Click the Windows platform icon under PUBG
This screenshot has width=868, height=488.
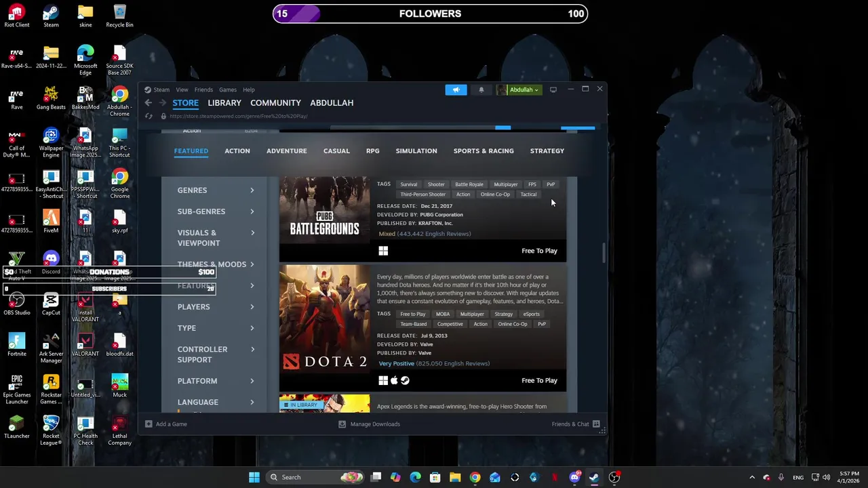pos(383,251)
